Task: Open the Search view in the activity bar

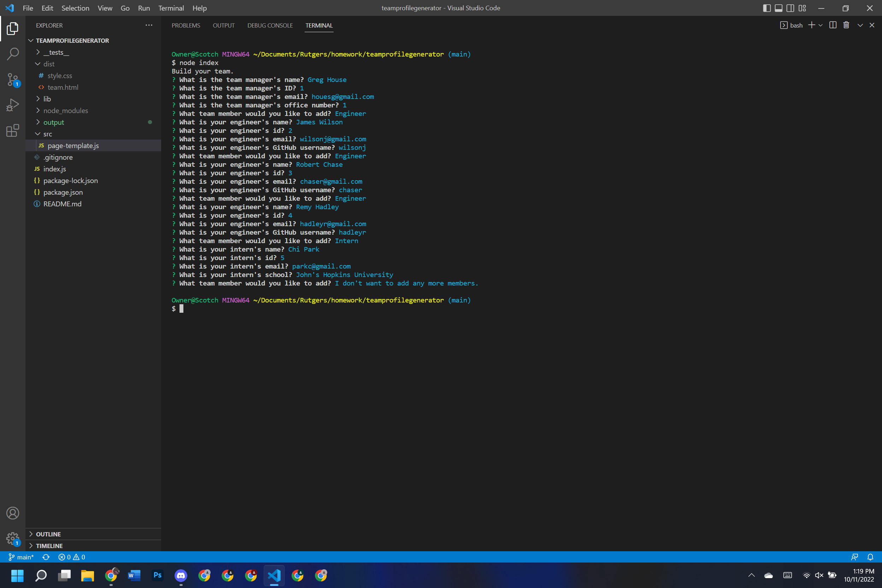Action: (x=12, y=54)
